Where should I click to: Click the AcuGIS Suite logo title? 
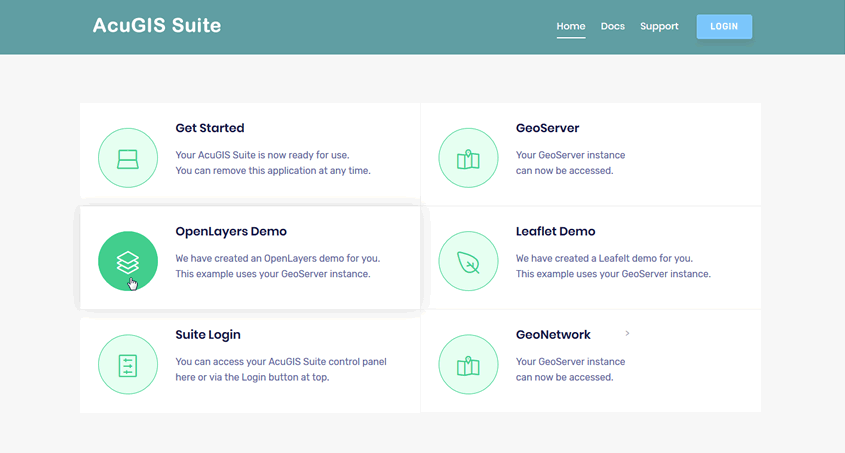click(157, 25)
